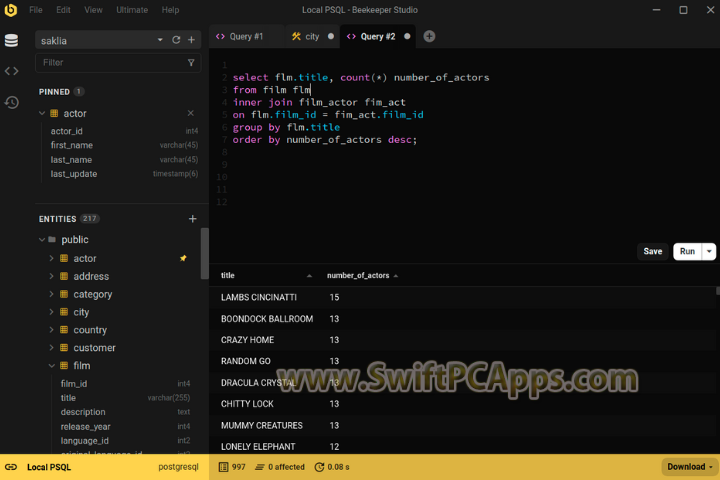Viewport: 720px width, 480px height.
Task: Expand the actor table under public
Action: (51, 258)
